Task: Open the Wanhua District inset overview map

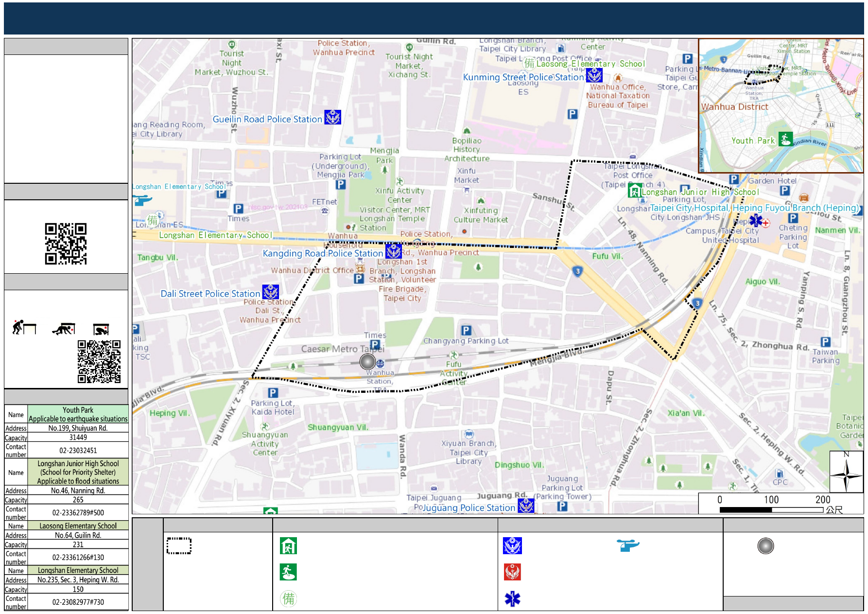Action: (x=781, y=105)
